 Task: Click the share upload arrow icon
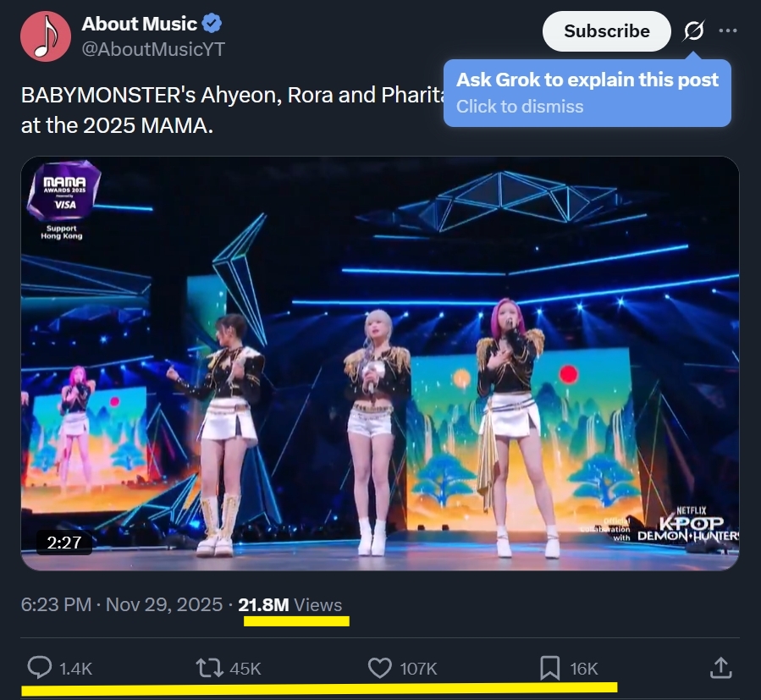click(720, 669)
